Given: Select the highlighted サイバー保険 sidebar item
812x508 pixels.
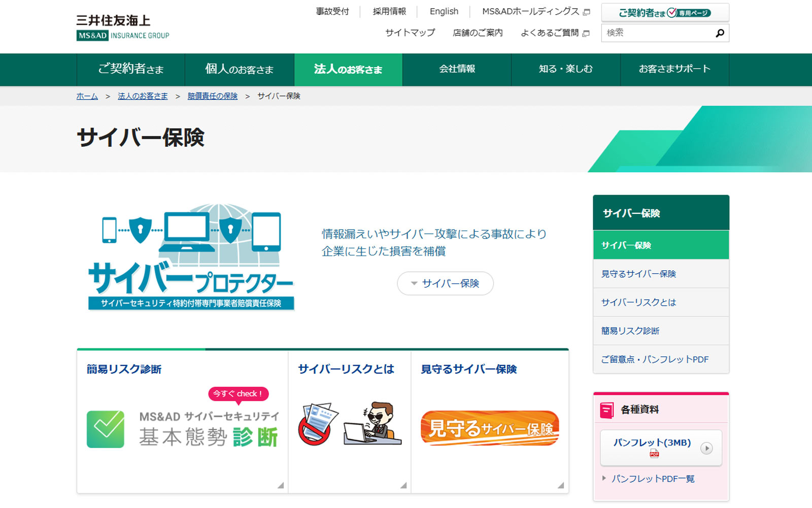Looking at the screenshot, I should 661,245.
